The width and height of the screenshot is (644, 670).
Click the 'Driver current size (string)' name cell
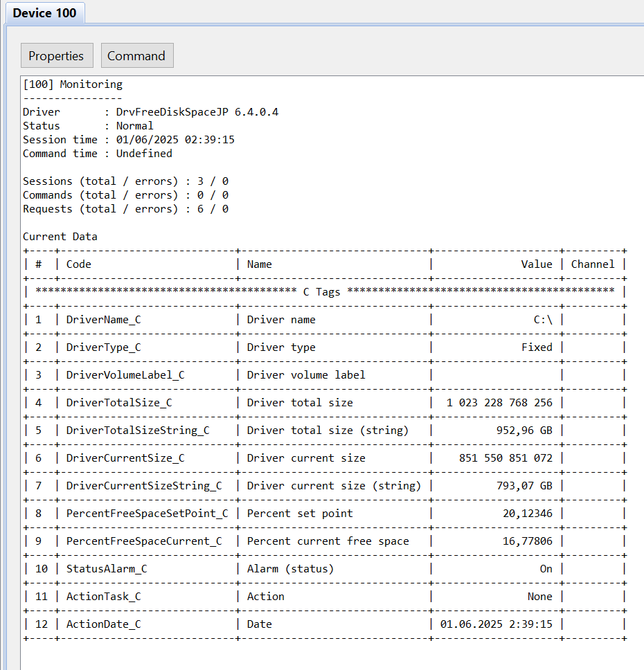[334, 486]
